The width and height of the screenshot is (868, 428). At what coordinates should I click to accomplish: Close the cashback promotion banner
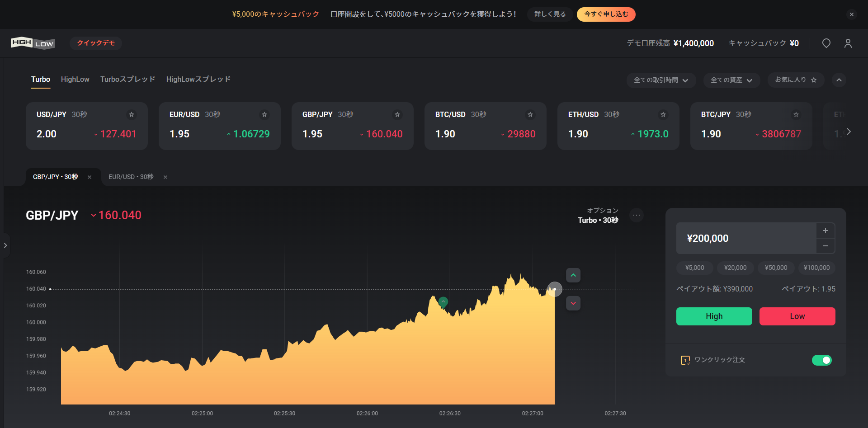click(852, 14)
